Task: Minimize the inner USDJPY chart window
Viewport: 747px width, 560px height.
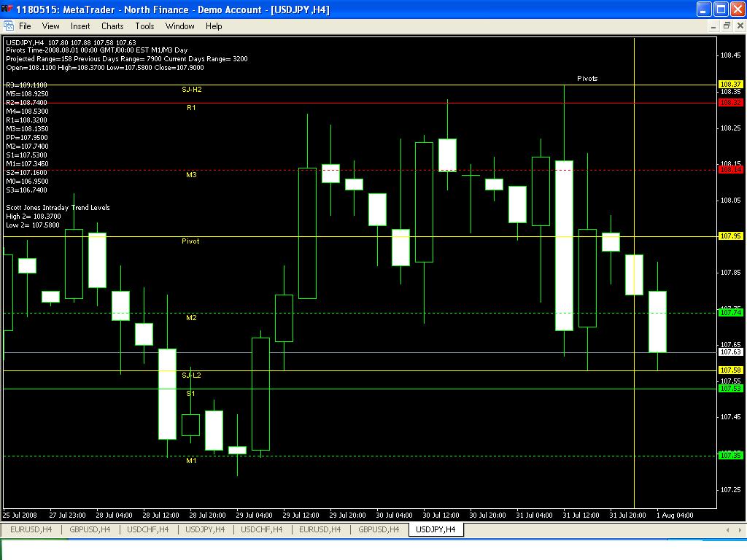Action: coord(713,26)
